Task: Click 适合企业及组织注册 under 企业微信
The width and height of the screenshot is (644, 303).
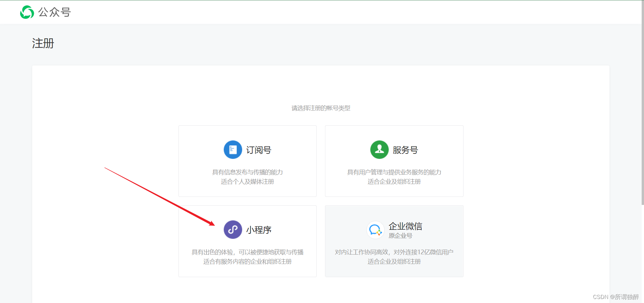Action: pyautogui.click(x=394, y=261)
